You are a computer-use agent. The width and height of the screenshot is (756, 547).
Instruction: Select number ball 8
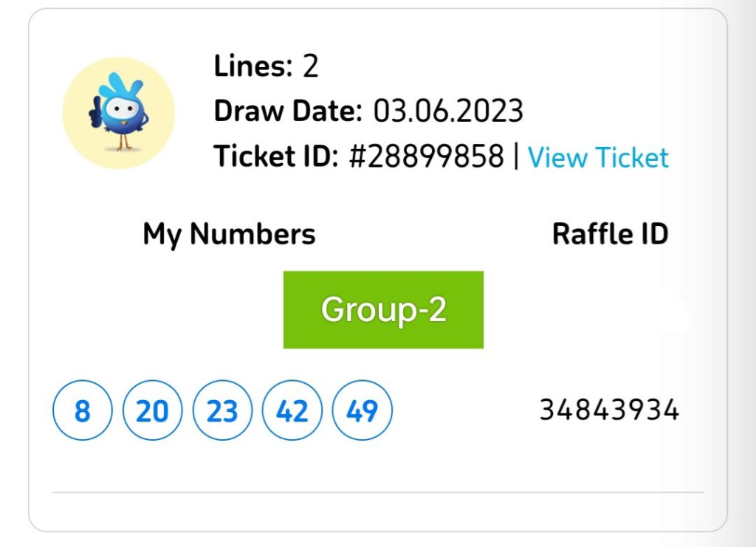[x=82, y=410]
